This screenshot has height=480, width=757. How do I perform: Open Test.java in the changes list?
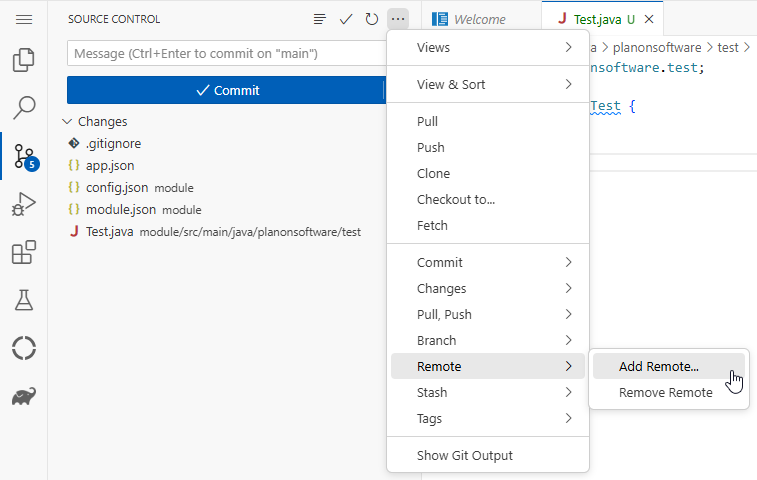click(x=109, y=231)
